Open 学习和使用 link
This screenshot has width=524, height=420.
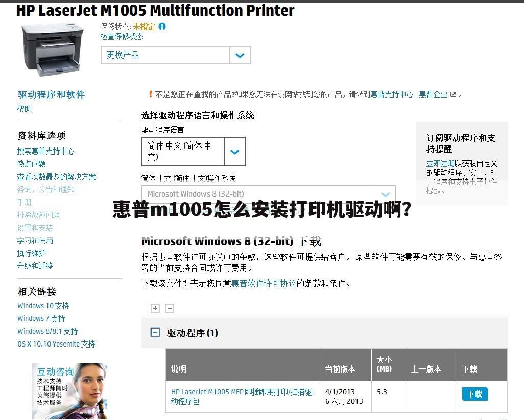[35, 240]
